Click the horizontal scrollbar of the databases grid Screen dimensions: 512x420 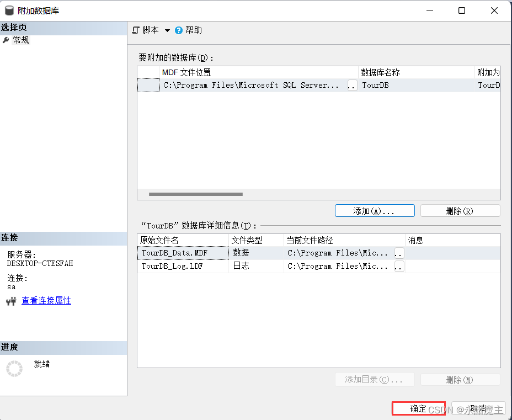196,194
